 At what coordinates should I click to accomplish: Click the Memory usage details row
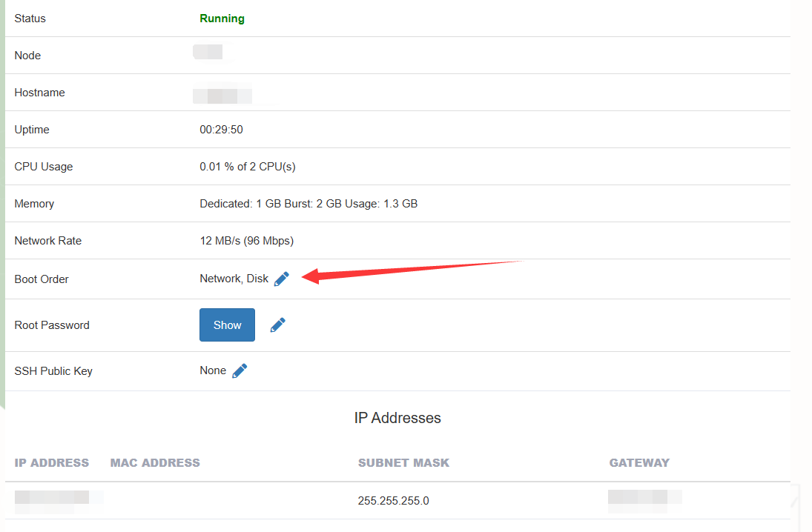pyautogui.click(x=309, y=203)
